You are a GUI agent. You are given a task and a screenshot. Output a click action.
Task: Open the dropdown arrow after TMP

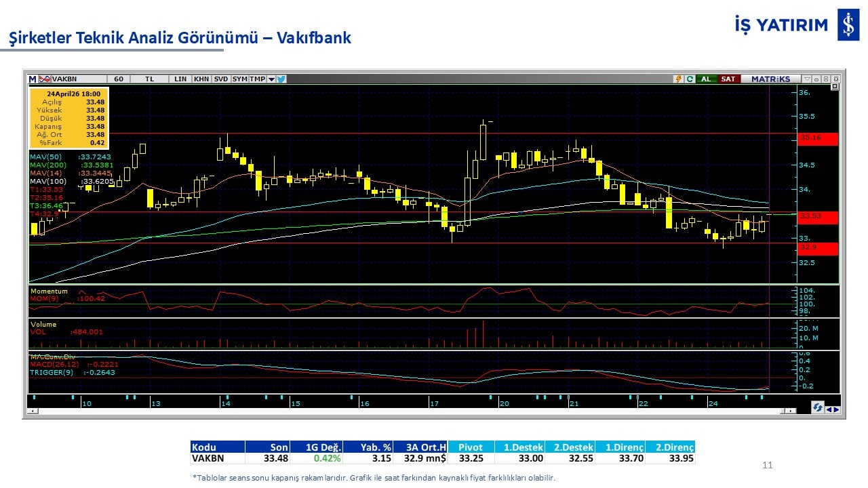point(271,79)
